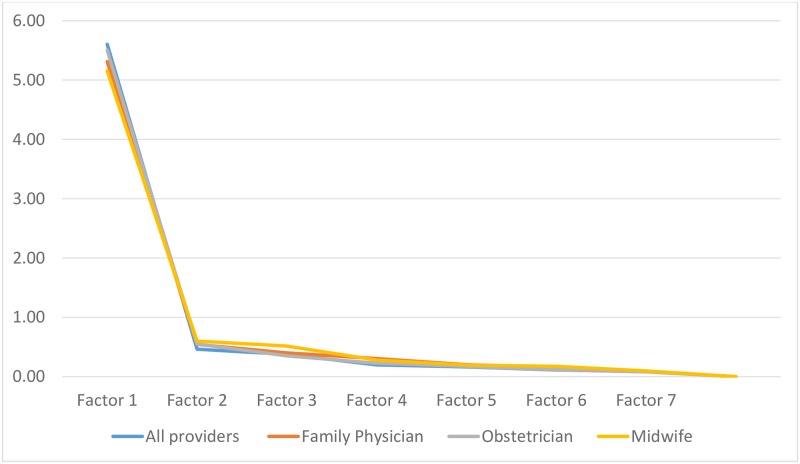The width and height of the screenshot is (800, 464).
Task: Click the Midwife legend label
Action: click(662, 436)
